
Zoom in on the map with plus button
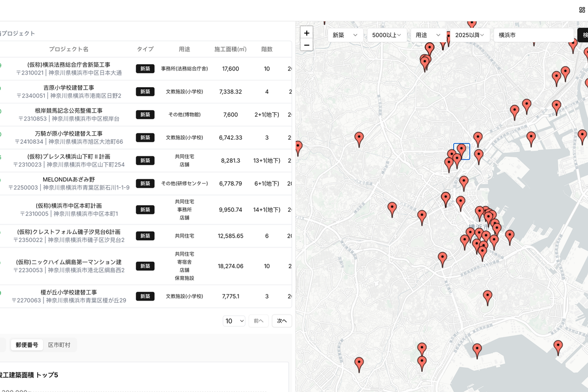point(307,33)
